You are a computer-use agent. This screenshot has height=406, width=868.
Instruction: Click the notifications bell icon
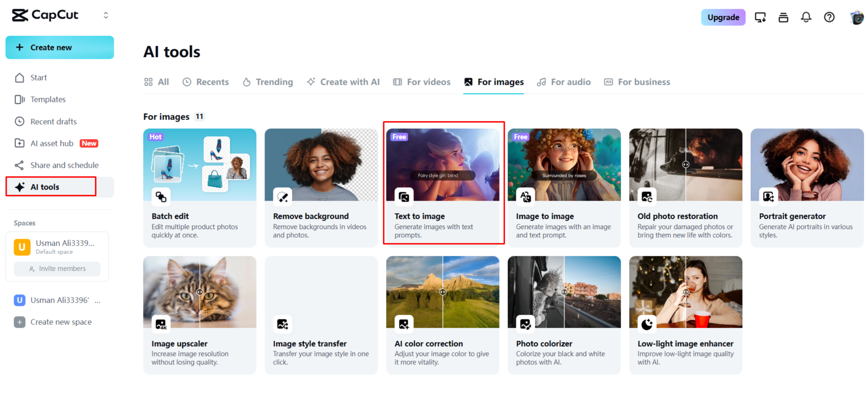pyautogui.click(x=805, y=17)
